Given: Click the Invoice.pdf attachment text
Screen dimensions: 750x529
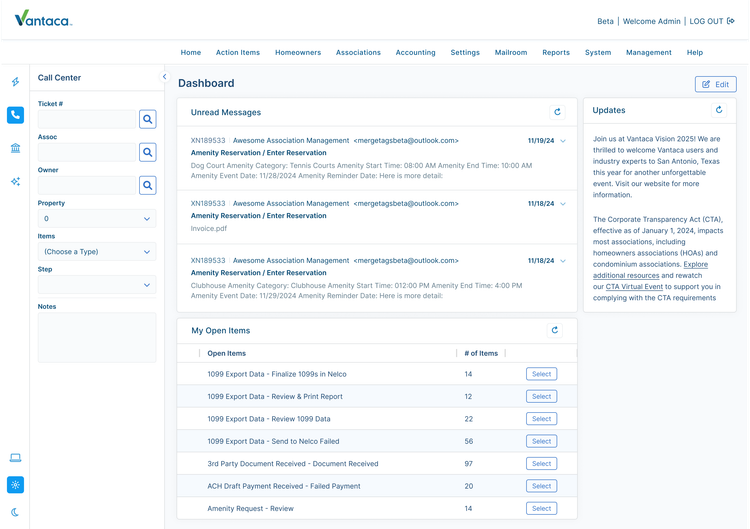Looking at the screenshot, I should click(x=209, y=229).
